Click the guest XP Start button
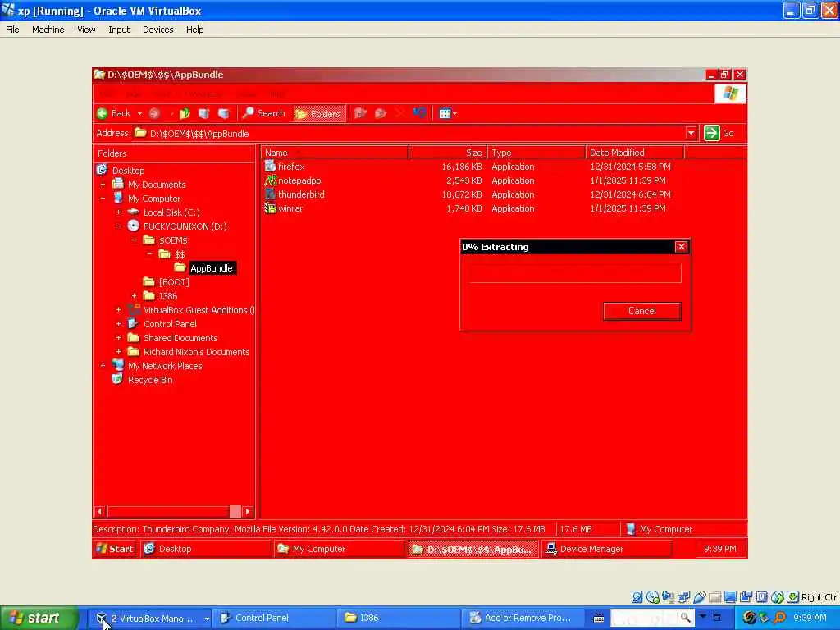840x630 pixels. (115, 549)
